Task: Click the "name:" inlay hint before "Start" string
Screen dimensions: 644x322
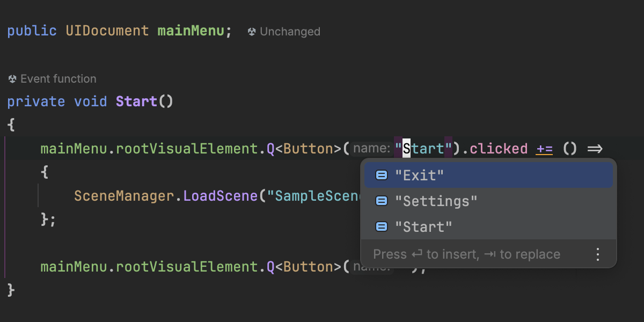Action: point(372,149)
